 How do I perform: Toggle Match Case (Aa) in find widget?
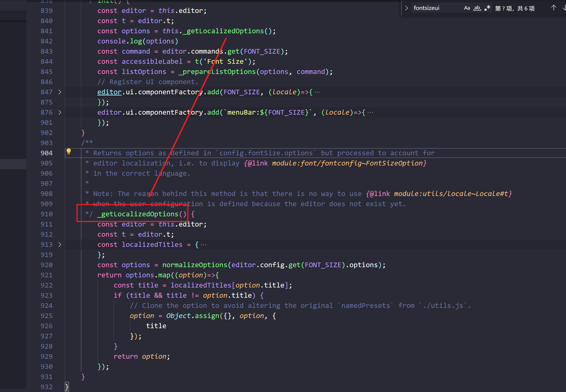[467, 8]
